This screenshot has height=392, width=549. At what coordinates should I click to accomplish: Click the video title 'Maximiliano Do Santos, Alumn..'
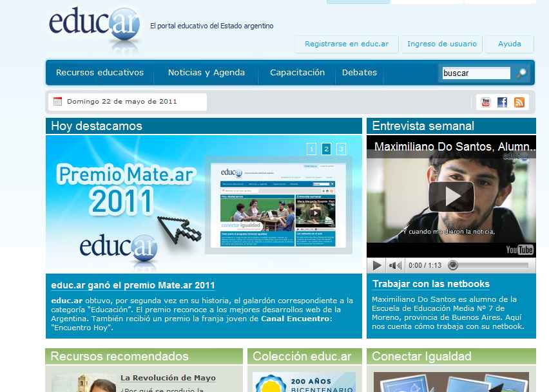[455, 147]
